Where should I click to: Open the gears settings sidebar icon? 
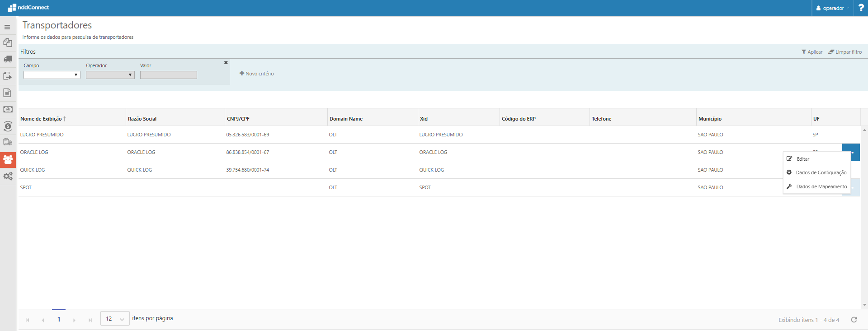coord(8,176)
